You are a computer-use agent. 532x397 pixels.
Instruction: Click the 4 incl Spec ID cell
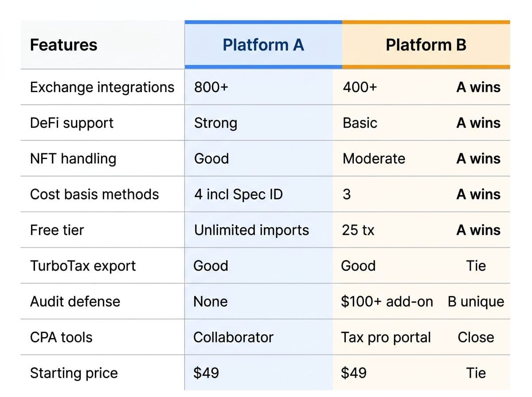[x=238, y=195]
